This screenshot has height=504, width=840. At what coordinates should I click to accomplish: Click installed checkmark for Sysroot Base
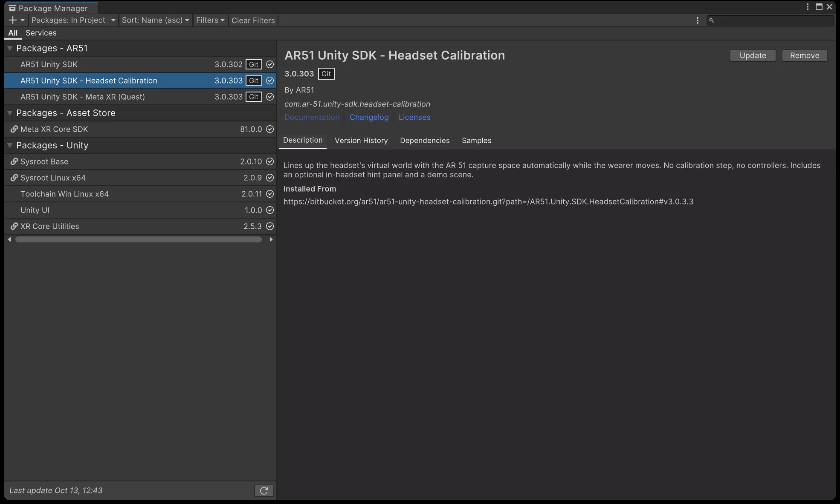click(x=270, y=161)
